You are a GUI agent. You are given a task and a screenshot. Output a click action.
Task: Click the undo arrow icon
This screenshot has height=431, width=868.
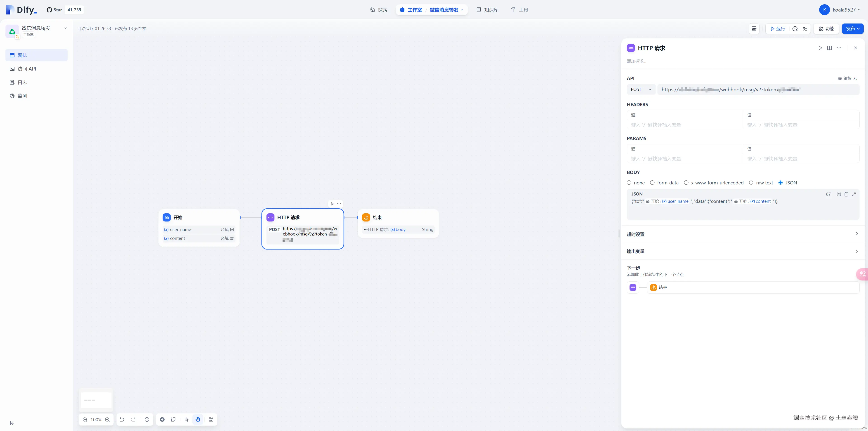(122, 419)
